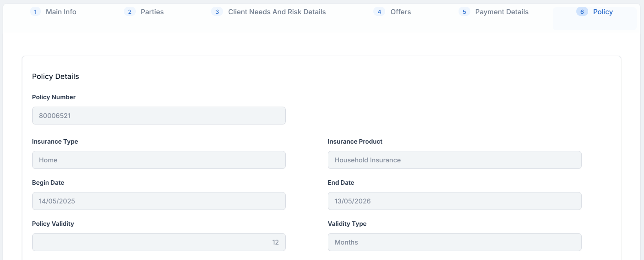This screenshot has width=644, height=260.
Task: Click the step 5 number badge
Action: click(464, 12)
